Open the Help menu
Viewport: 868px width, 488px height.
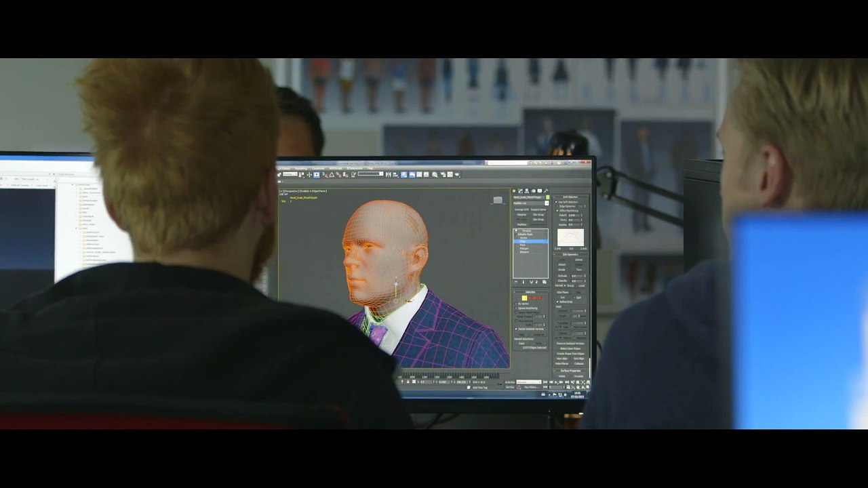pyautogui.click(x=370, y=169)
